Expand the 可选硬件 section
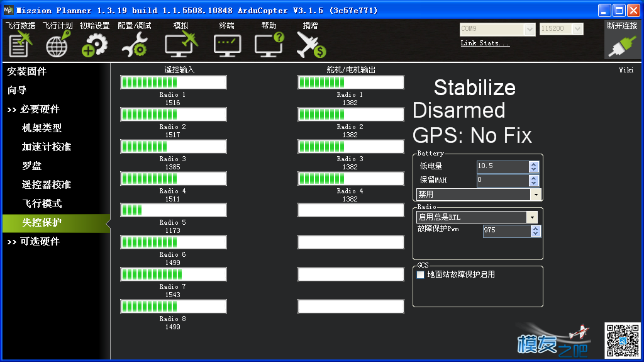Screen dimensions: 644x362 coord(34,242)
